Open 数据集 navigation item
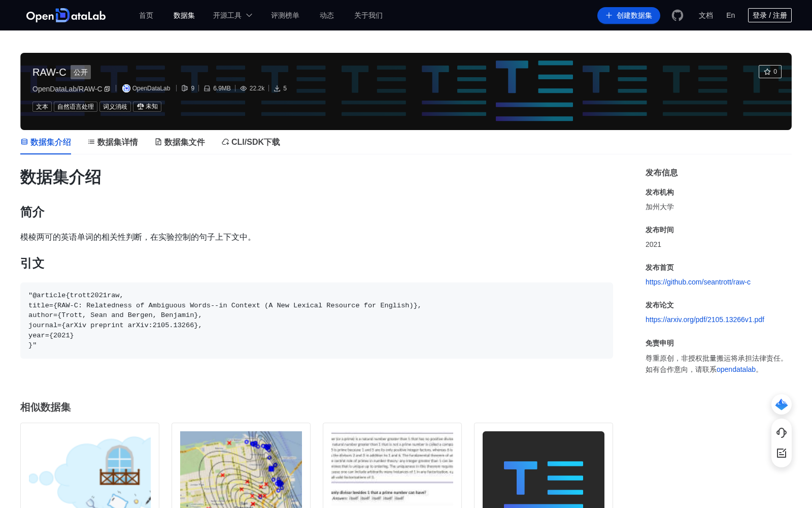The image size is (812, 508). 184,15
